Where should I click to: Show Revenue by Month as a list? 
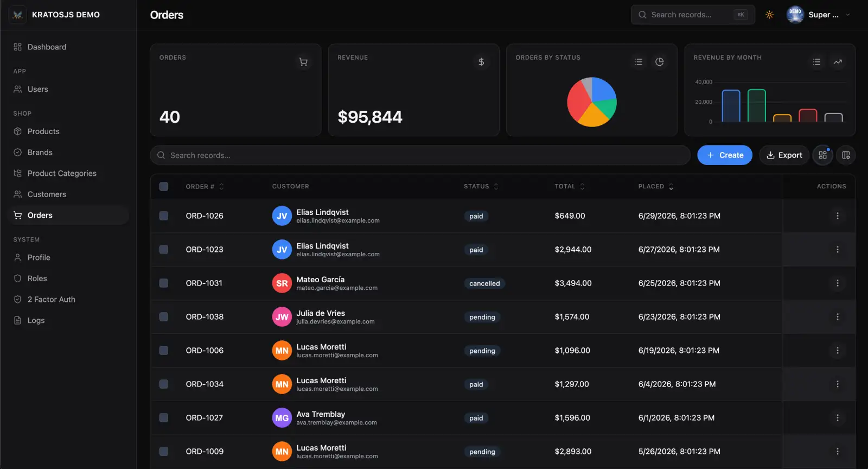816,62
